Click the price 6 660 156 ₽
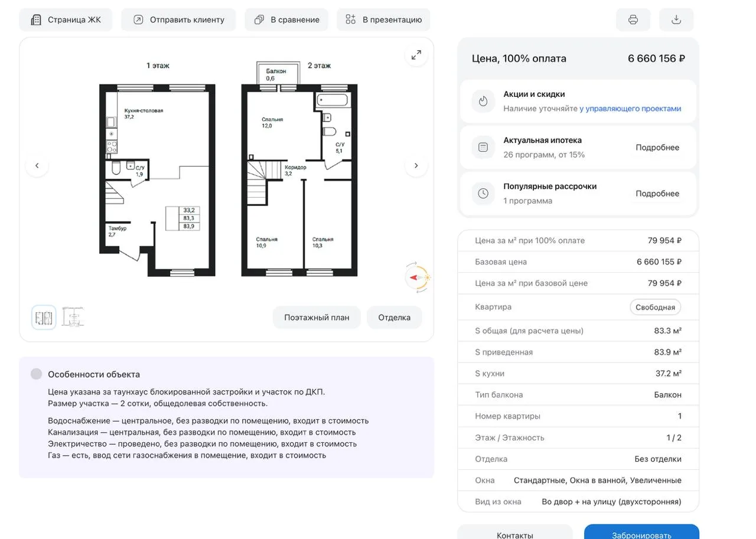The height and width of the screenshot is (539, 756). [x=656, y=58]
